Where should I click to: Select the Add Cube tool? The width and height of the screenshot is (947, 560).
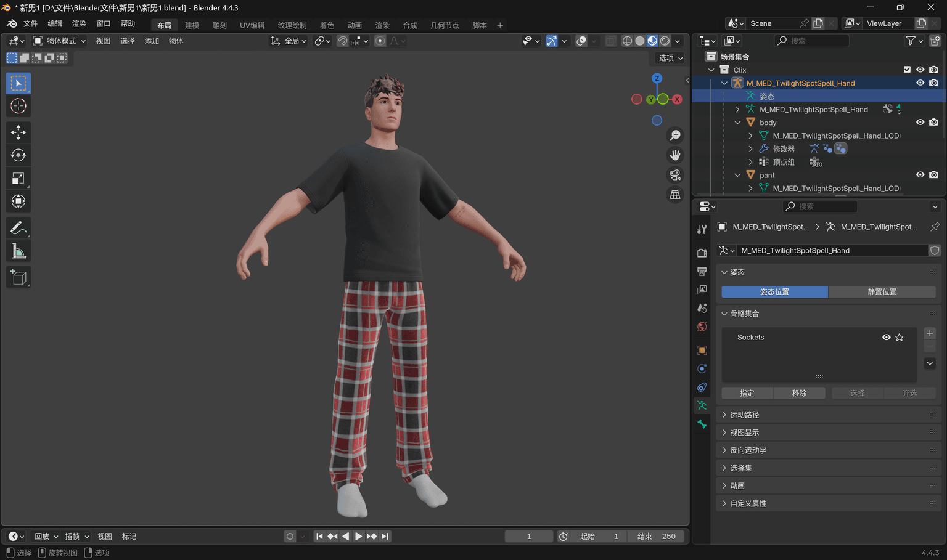click(x=18, y=277)
